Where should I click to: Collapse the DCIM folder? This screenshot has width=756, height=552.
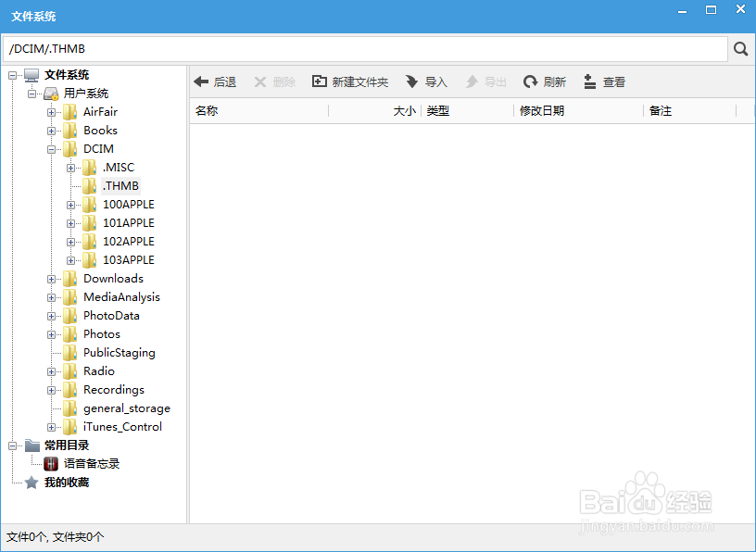coord(51,149)
